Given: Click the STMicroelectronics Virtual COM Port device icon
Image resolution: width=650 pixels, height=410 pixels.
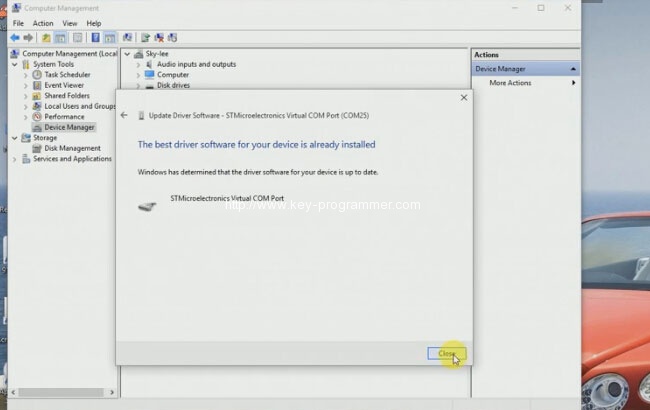Looking at the screenshot, I should (147, 206).
